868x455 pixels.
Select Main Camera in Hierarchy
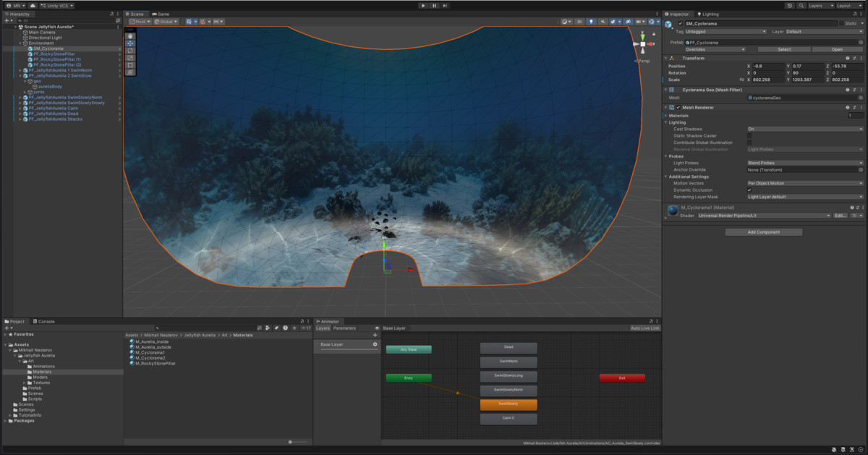(43, 32)
